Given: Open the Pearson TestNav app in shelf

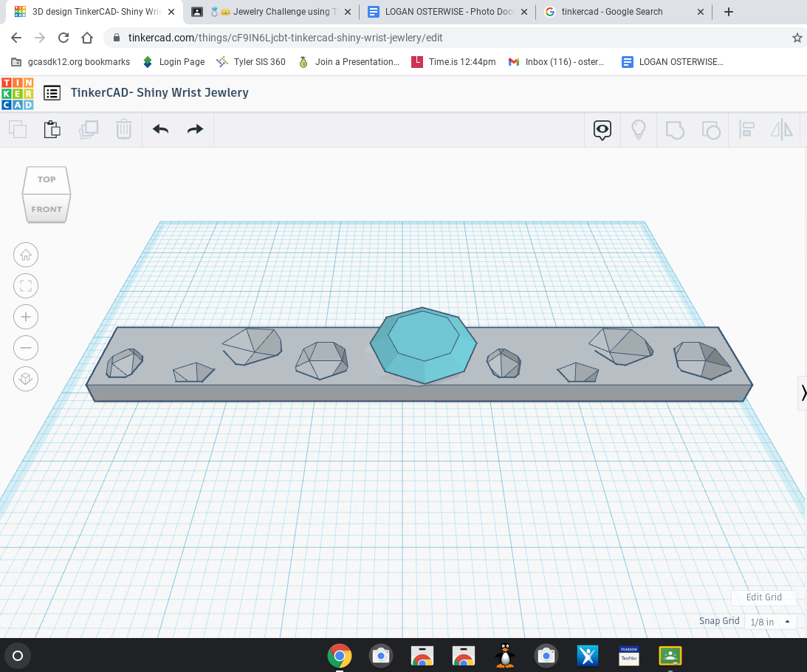Looking at the screenshot, I should 629,656.
